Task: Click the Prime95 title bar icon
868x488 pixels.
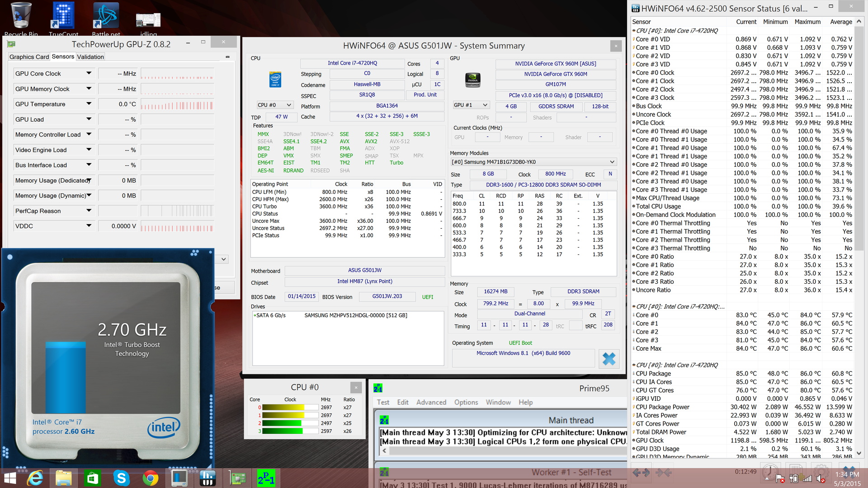Action: [x=378, y=388]
